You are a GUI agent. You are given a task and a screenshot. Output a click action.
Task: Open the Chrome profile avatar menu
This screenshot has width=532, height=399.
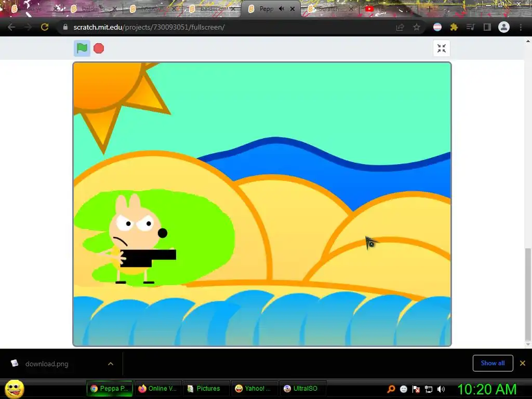(x=504, y=27)
